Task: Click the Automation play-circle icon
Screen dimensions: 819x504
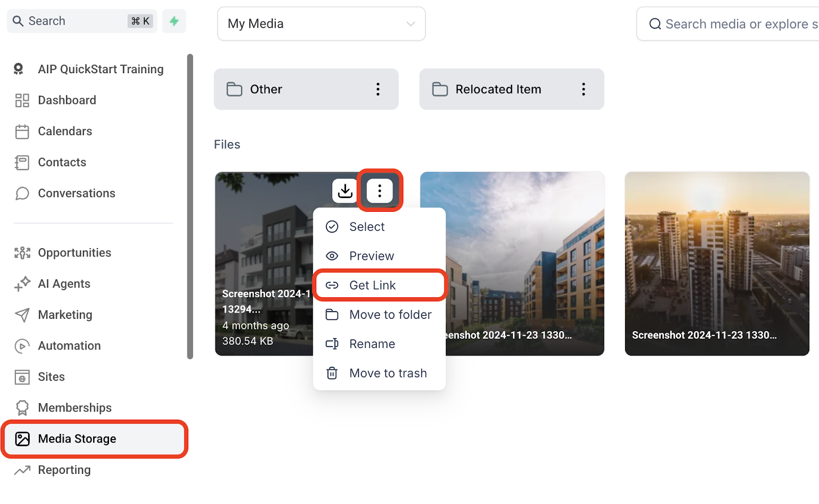Action: click(22, 346)
